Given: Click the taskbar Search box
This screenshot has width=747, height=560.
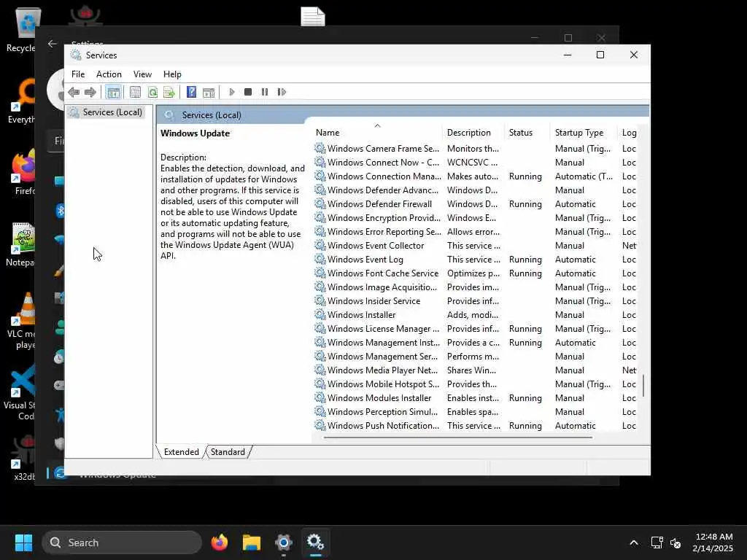Looking at the screenshot, I should [122, 542].
